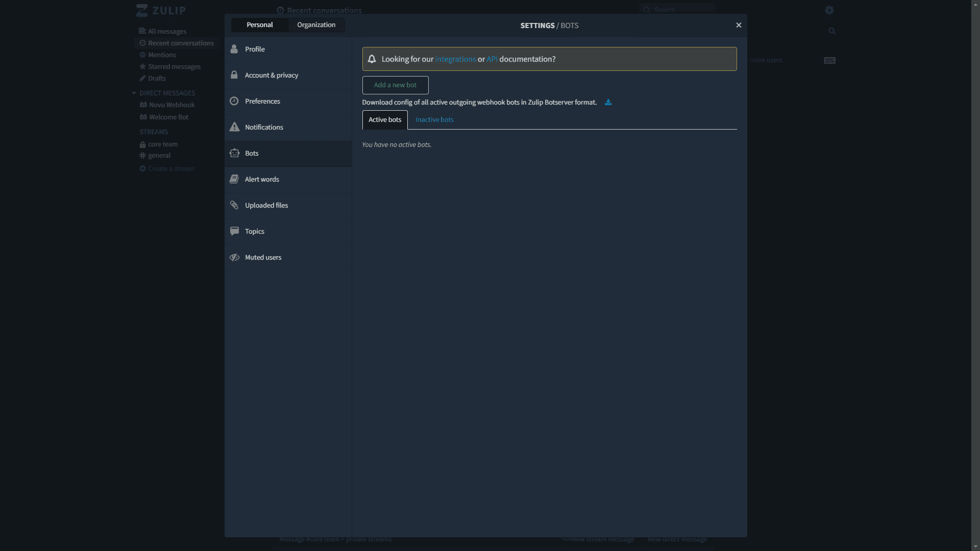
Task: Click the gear settings icon in background
Action: coord(829,10)
